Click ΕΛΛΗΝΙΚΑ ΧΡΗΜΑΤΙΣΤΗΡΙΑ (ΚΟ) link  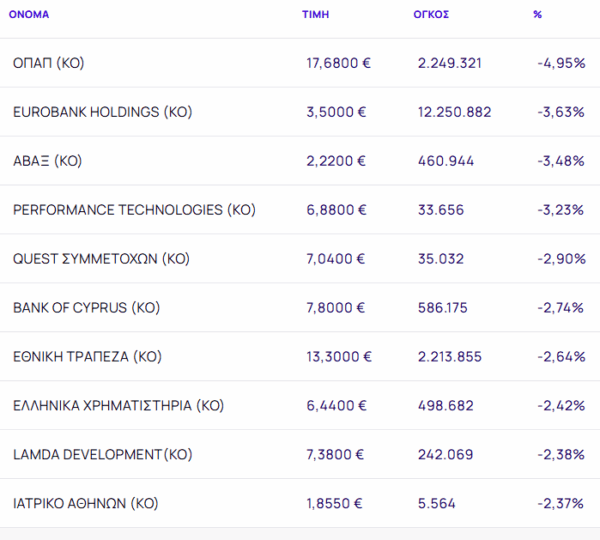(x=118, y=406)
